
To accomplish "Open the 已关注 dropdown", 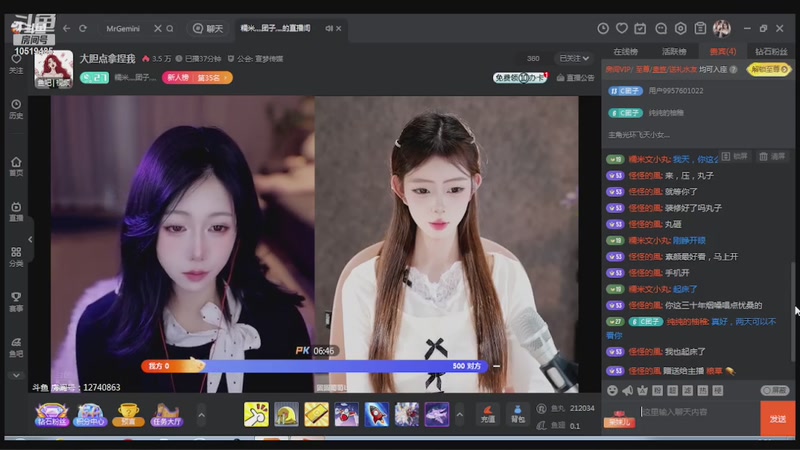I will pyautogui.click(x=574, y=59).
